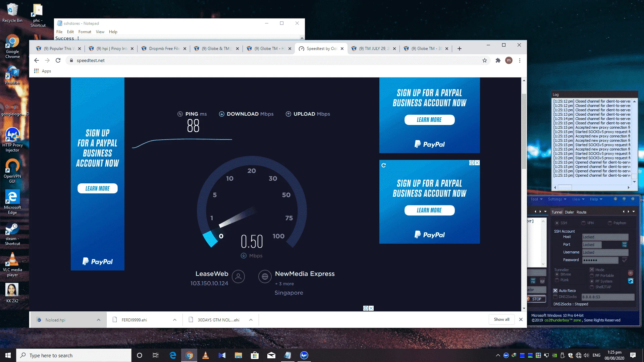Click the Log window horizontal scrollbar thumb
644x362 pixels.
coord(565,187)
